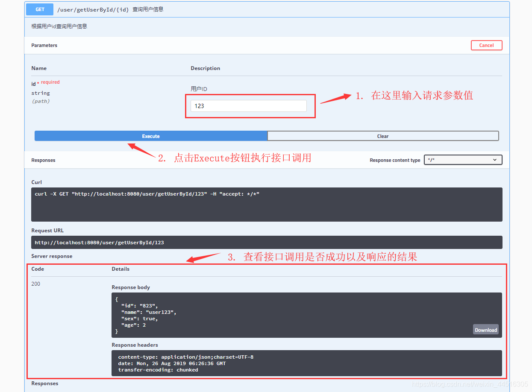Click the Response content type label
The height and width of the screenshot is (392, 532).
point(395,161)
